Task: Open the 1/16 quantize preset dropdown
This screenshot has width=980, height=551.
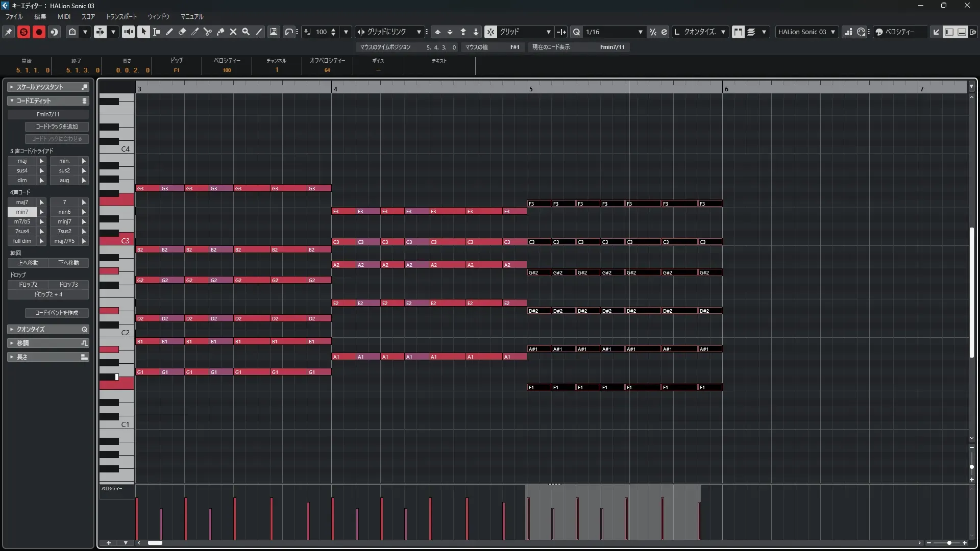Action: pyautogui.click(x=640, y=32)
